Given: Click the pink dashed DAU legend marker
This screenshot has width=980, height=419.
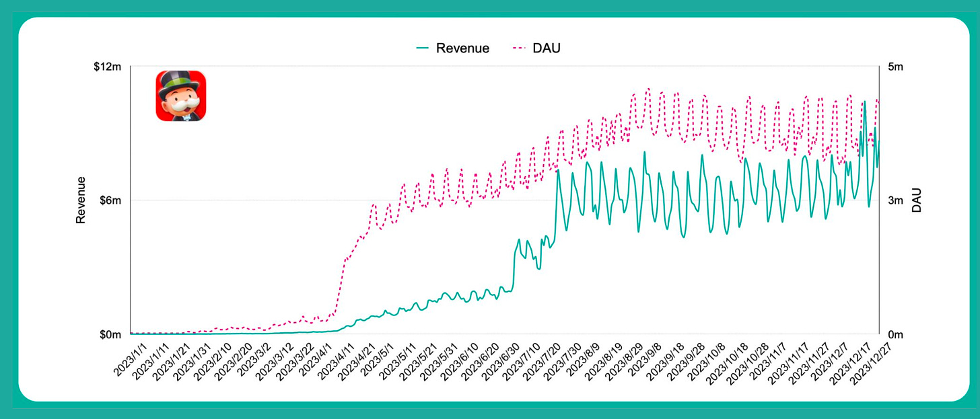Looking at the screenshot, I should pos(522,48).
